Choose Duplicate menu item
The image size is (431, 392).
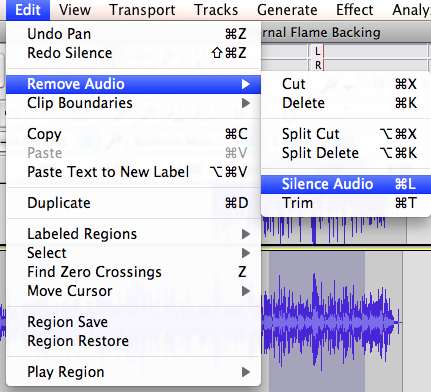coord(133,203)
